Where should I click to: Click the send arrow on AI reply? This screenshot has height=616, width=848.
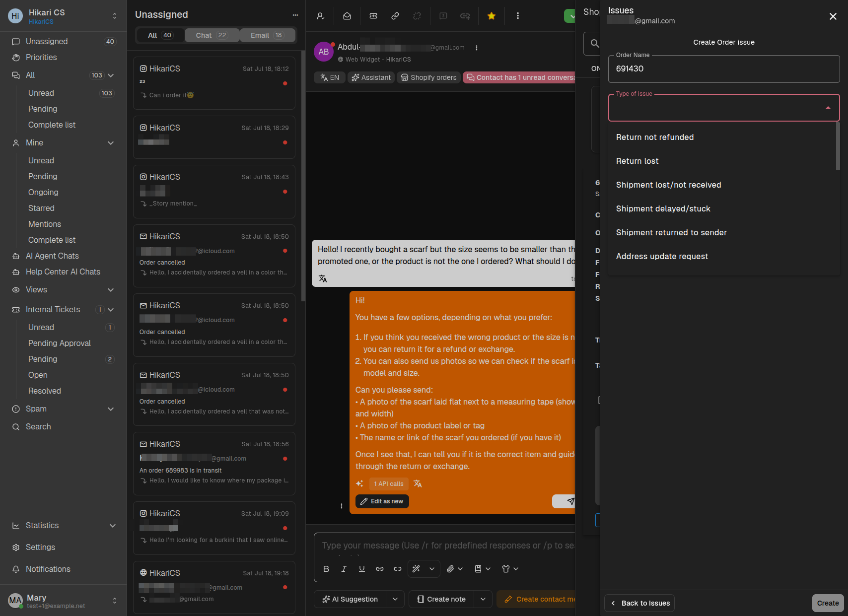(x=570, y=501)
